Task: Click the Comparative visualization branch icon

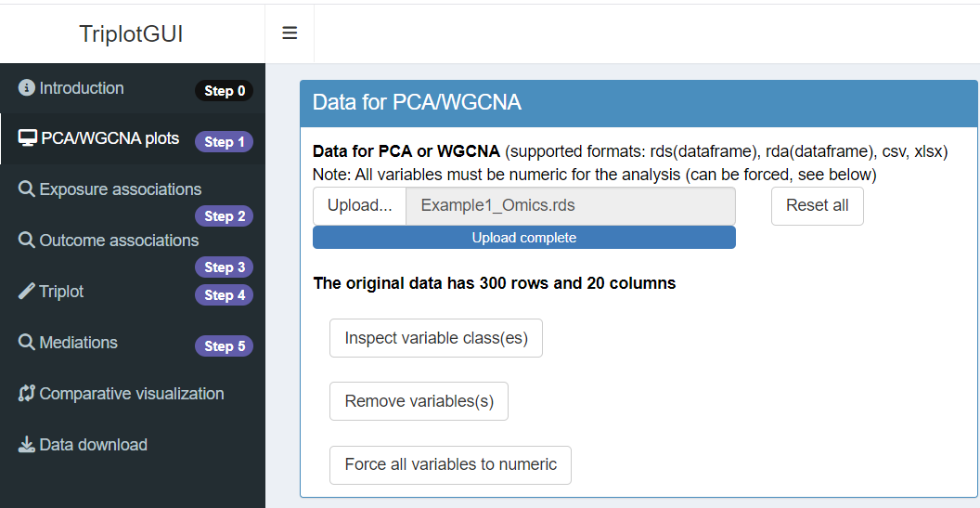Action: pyautogui.click(x=27, y=394)
